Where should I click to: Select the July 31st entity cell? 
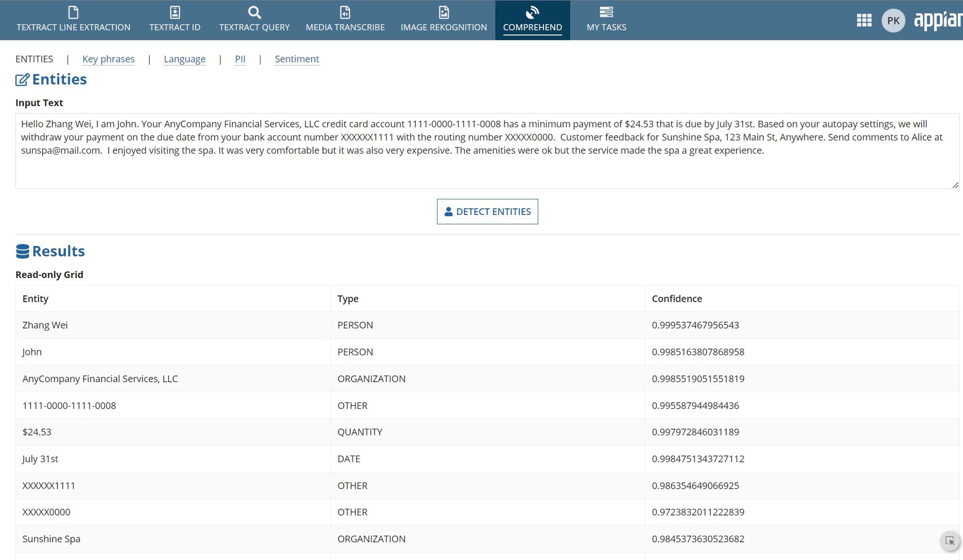(173, 459)
